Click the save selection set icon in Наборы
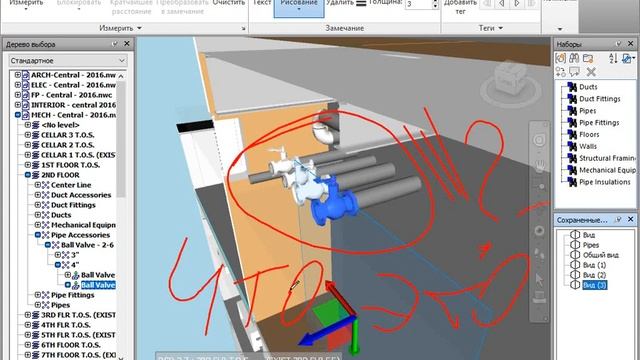The height and width of the screenshot is (360, 640). pyautogui.click(x=561, y=58)
